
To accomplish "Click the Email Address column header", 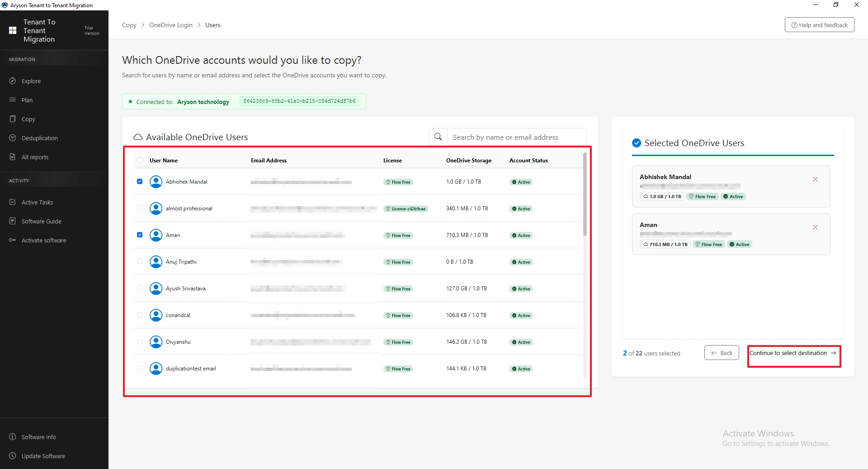I will click(269, 161).
